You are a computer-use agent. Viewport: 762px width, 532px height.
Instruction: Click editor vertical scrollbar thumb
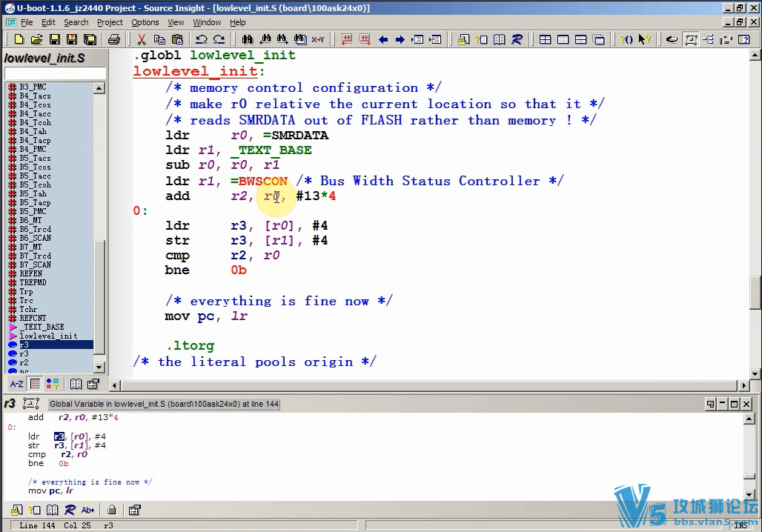(x=755, y=293)
